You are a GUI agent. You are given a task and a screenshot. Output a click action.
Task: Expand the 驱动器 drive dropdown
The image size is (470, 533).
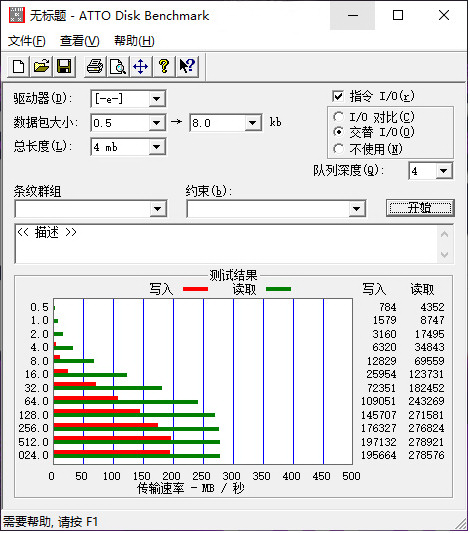pos(157,99)
